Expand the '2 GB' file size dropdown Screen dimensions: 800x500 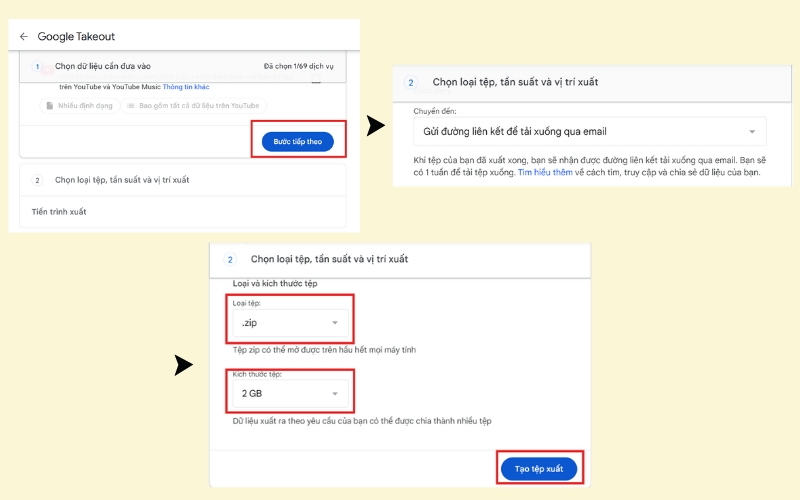290,394
